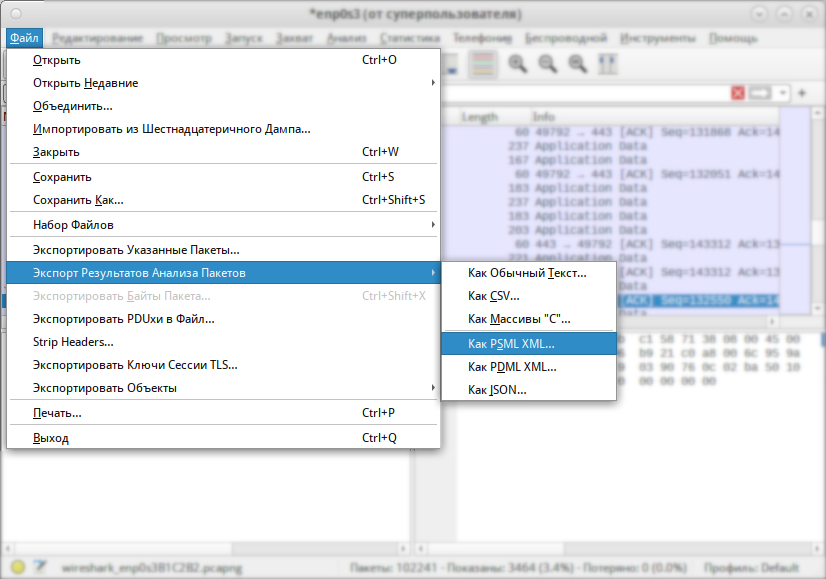Select Объединить... menu entry
This screenshot has height=579, width=826.
click(223, 106)
